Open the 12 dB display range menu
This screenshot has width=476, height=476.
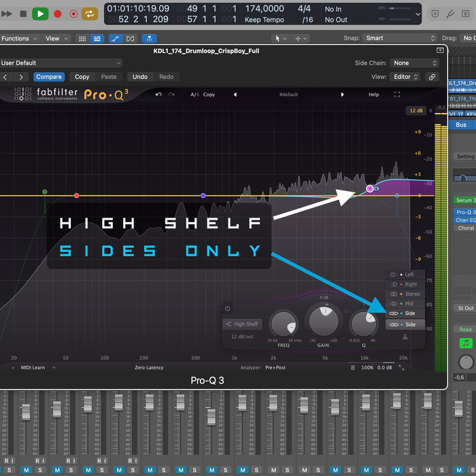pos(416,111)
